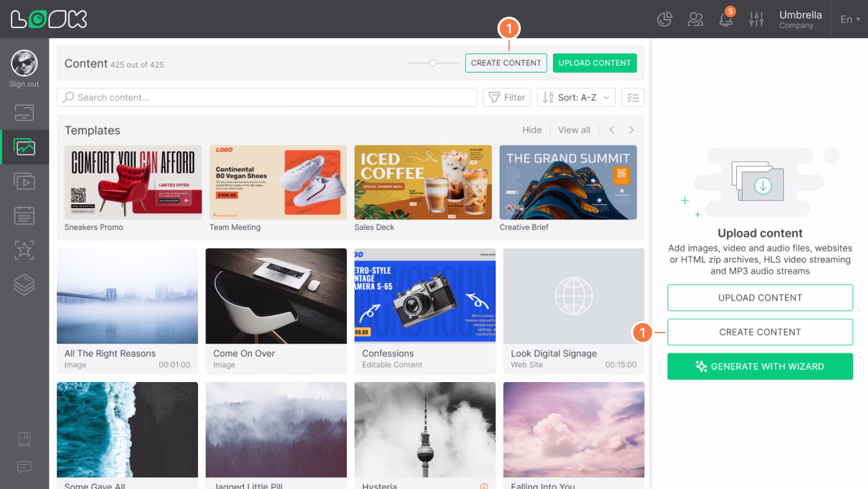Hide the Templates section
868x489 pixels.
pos(532,130)
